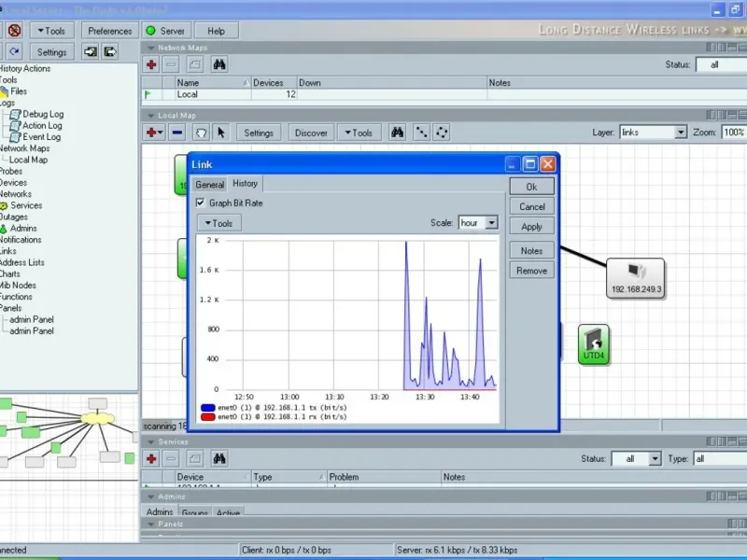The width and height of the screenshot is (747, 560).
Task: Sort Network Maps by Name column header
Action: coord(213,83)
